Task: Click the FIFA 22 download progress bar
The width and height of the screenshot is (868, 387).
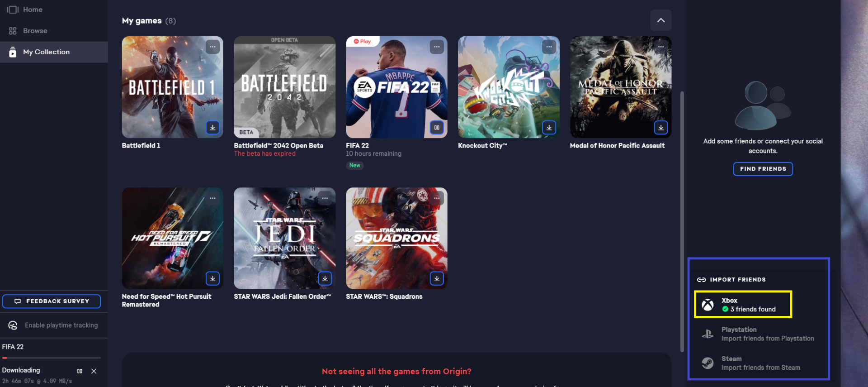Action: coord(52,358)
